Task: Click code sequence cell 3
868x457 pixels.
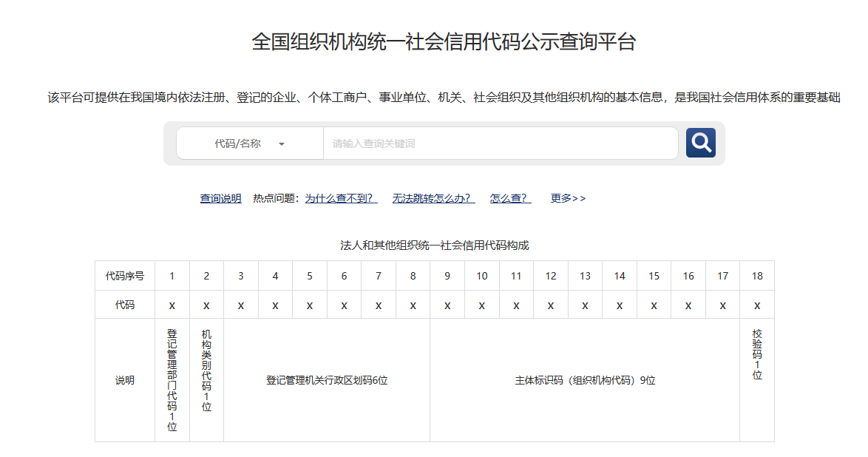Action: [x=241, y=276]
